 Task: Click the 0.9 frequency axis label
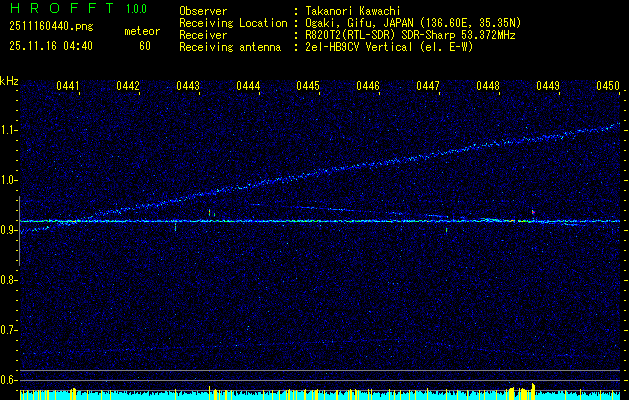click(9, 230)
